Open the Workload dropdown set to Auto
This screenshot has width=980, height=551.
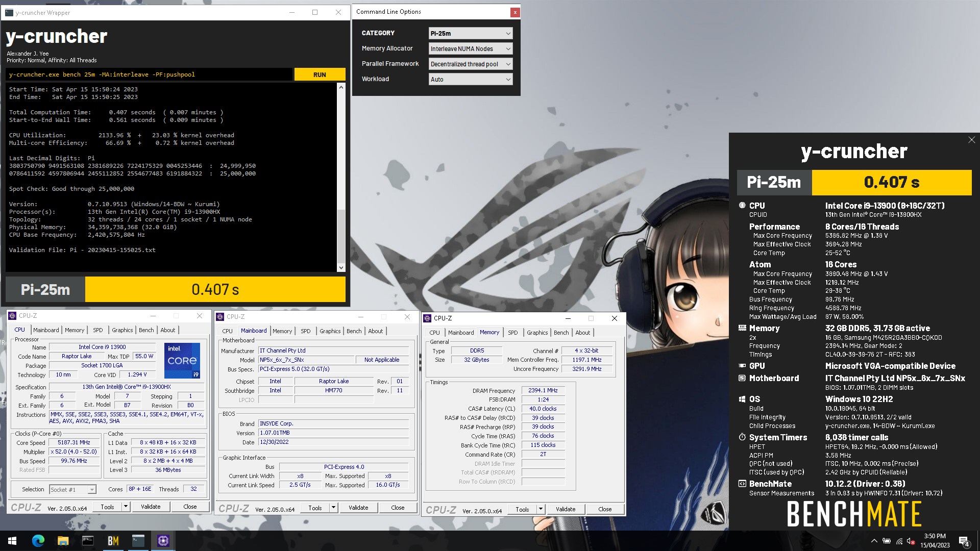(x=470, y=80)
